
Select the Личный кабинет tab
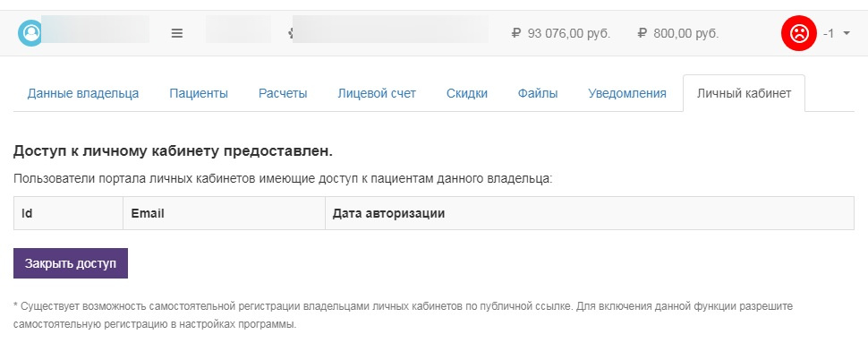pos(744,93)
